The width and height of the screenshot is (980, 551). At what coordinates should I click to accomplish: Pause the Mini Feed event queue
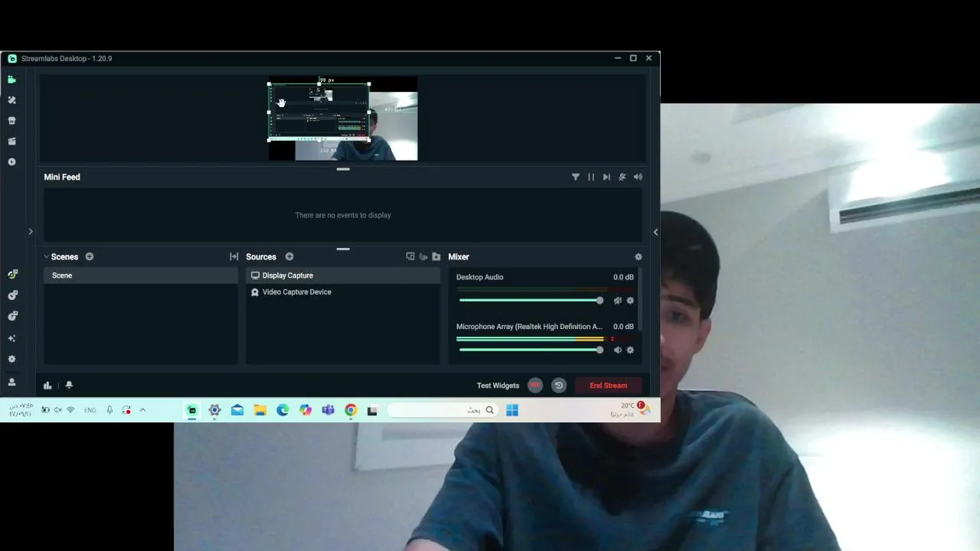point(591,177)
